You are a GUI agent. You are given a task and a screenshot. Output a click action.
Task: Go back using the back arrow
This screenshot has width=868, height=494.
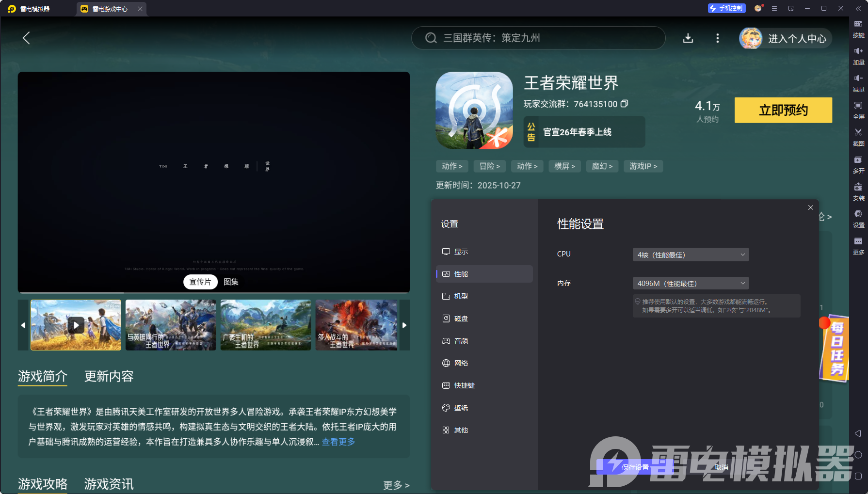[x=27, y=38]
